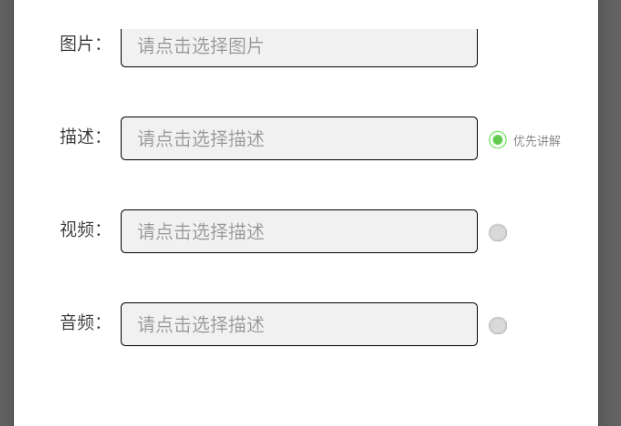Click 请点击选择描述 placeholder in the 音频 row
Screen dimensions: 621x426
[x=200, y=325]
